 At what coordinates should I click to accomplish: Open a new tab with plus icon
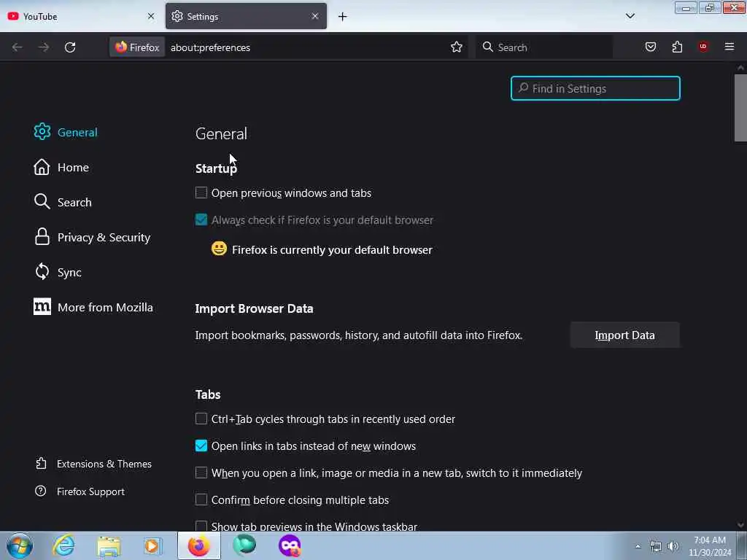point(343,17)
